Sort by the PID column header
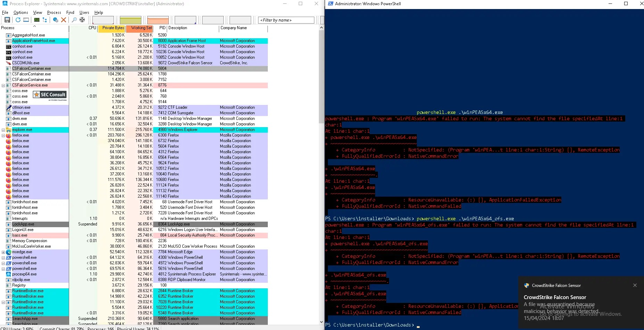The width and height of the screenshot is (644, 330). (x=160, y=28)
